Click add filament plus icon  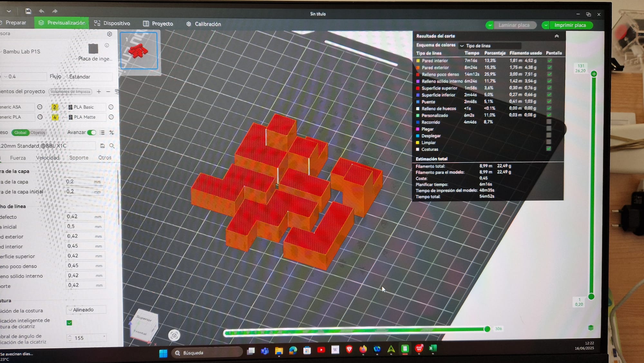[x=99, y=92]
